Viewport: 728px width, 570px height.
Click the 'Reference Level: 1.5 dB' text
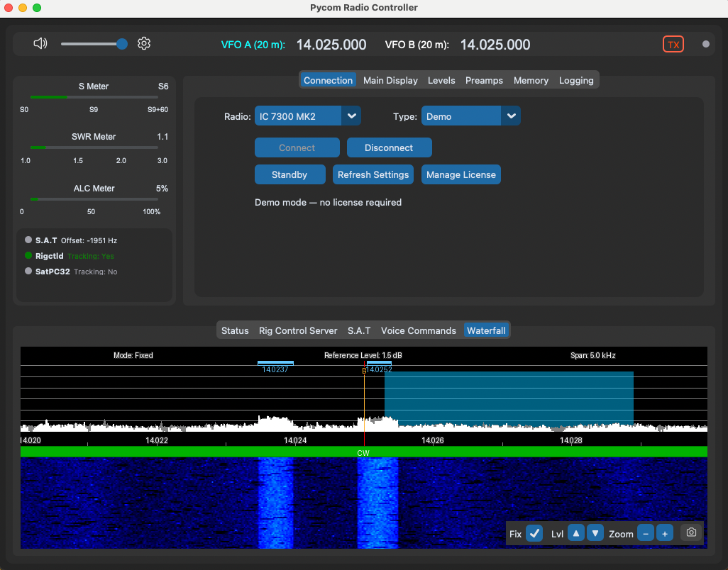click(363, 355)
